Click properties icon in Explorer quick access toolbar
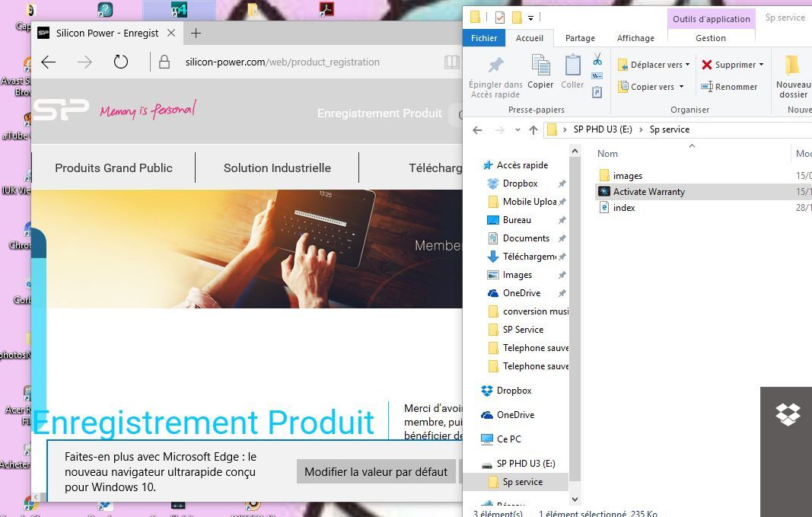 click(x=500, y=18)
